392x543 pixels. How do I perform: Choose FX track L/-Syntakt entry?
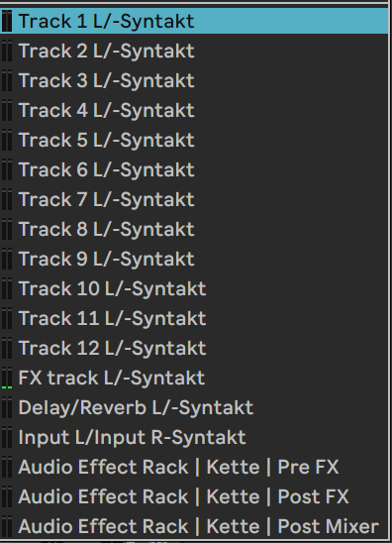point(194,379)
